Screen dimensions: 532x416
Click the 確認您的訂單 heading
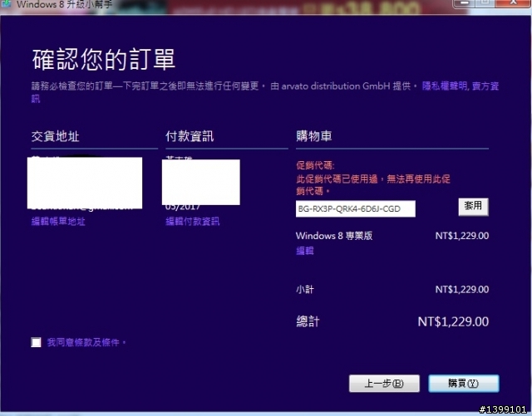click(x=104, y=59)
